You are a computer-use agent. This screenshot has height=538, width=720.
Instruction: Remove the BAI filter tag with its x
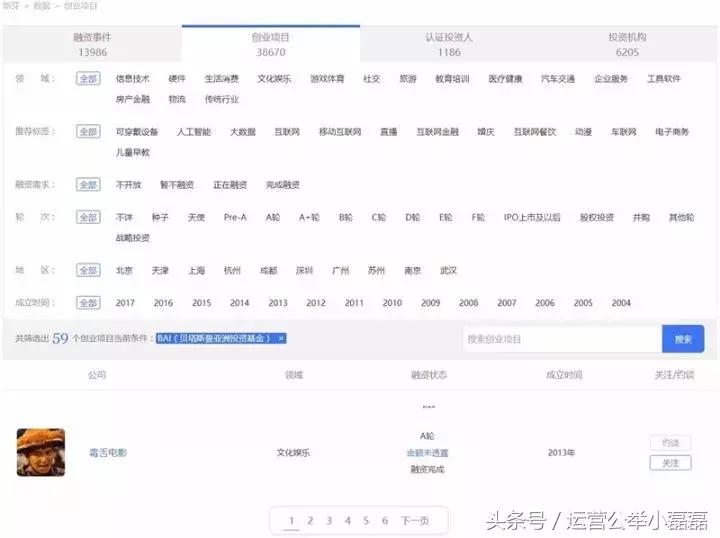click(x=281, y=338)
